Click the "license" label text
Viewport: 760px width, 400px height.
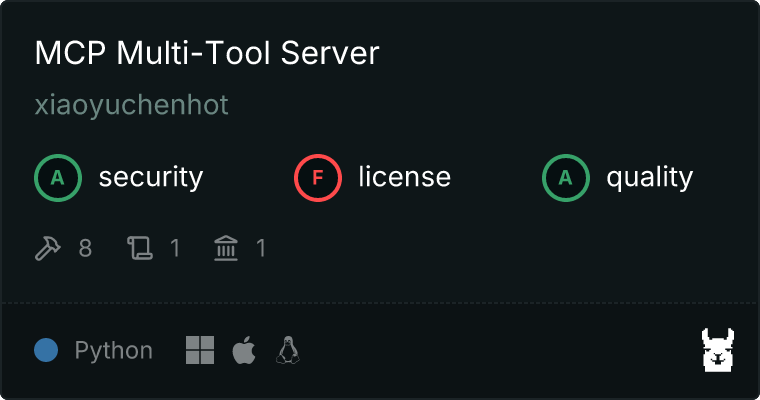click(x=404, y=178)
